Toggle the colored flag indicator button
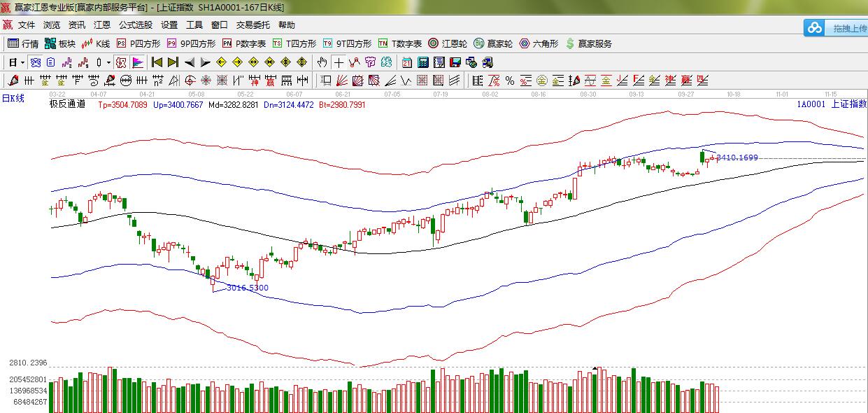 pyautogui.click(x=137, y=62)
